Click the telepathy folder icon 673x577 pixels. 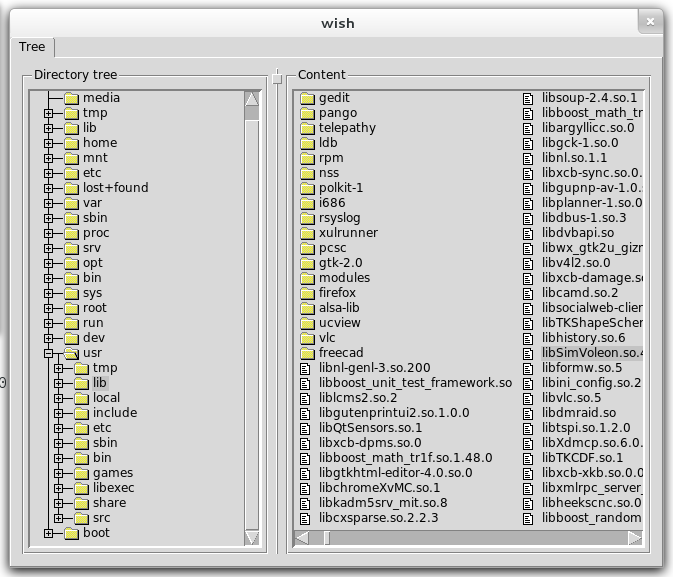(x=307, y=128)
